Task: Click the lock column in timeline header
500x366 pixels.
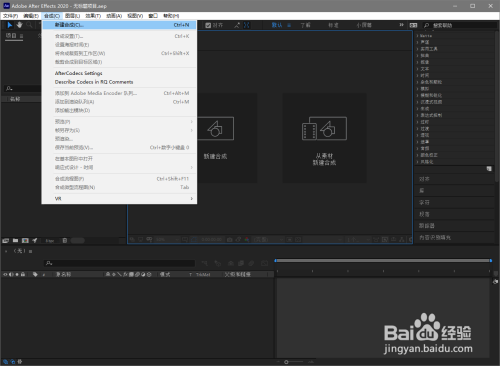Action: tap(23, 274)
